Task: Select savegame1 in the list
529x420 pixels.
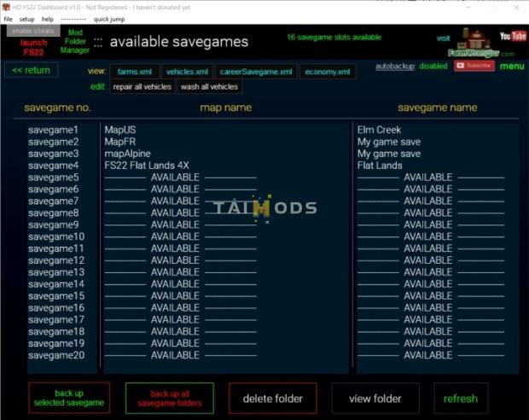Action: coord(53,130)
